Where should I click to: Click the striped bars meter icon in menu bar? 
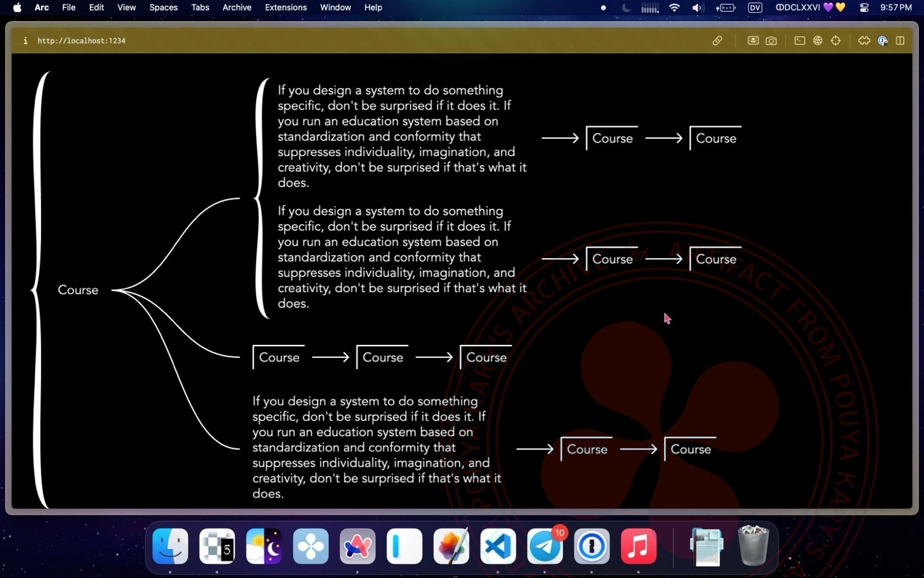pyautogui.click(x=650, y=7)
